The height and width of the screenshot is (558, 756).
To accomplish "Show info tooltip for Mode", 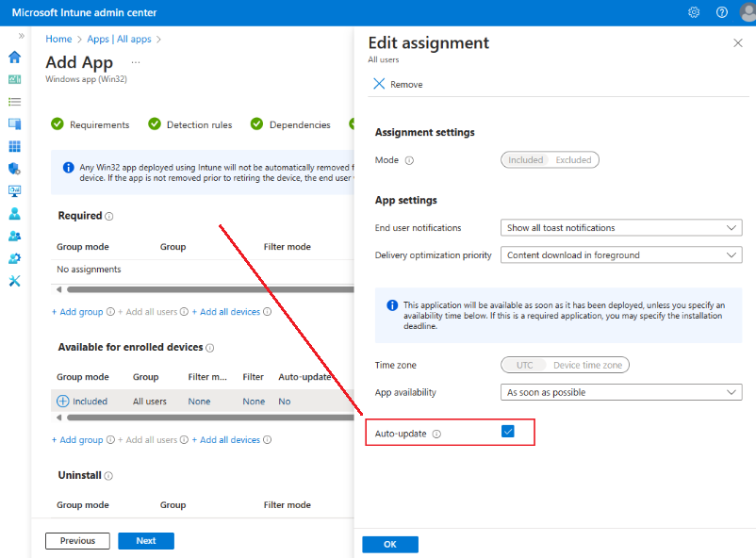I will click(x=409, y=160).
